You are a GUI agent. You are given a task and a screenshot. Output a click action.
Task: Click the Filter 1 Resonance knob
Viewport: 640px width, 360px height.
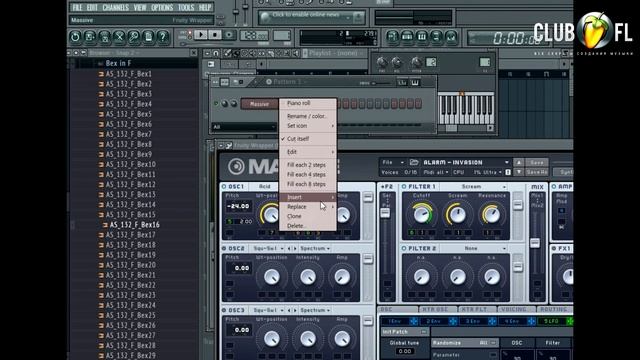pos(492,214)
